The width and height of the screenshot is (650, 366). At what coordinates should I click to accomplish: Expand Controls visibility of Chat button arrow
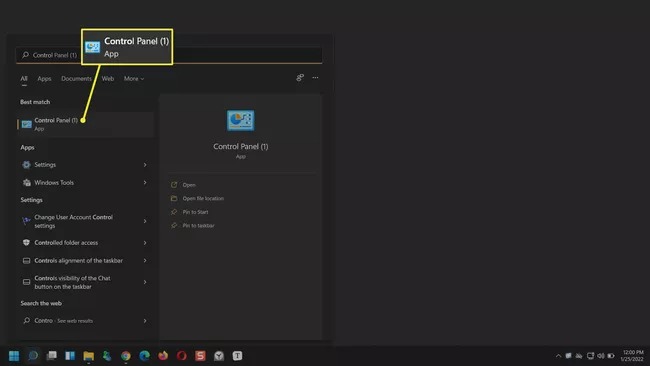point(145,282)
